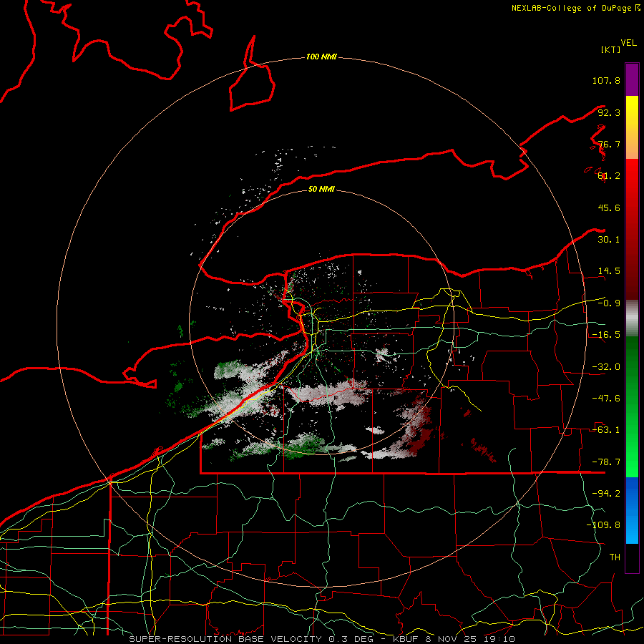Click the purple segment of the velocity color bar
644x644 pixels.
click(x=632, y=79)
